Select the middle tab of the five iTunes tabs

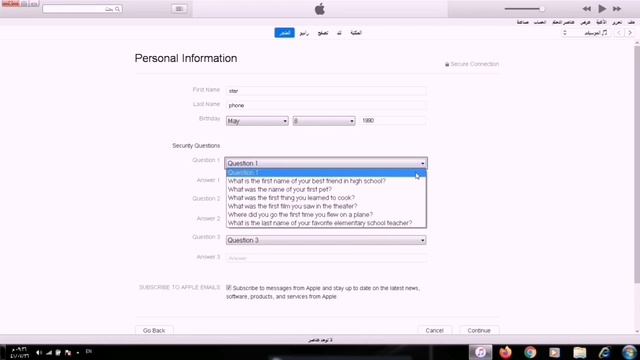pyautogui.click(x=323, y=33)
